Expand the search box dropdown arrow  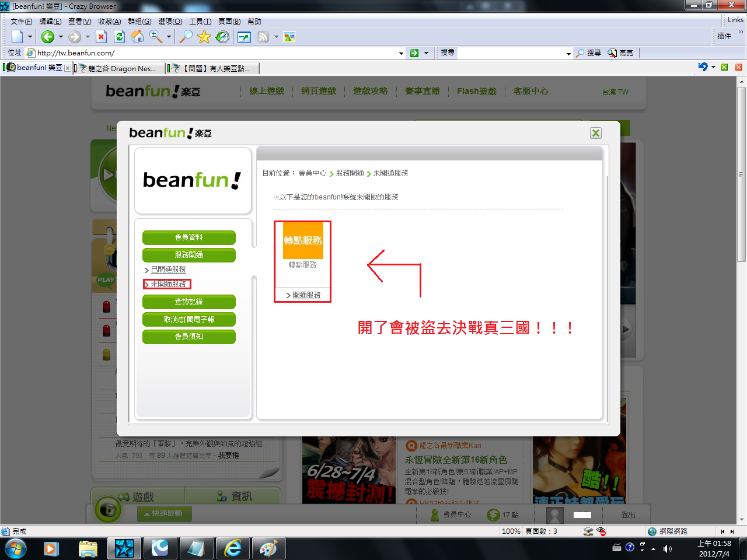pos(568,53)
